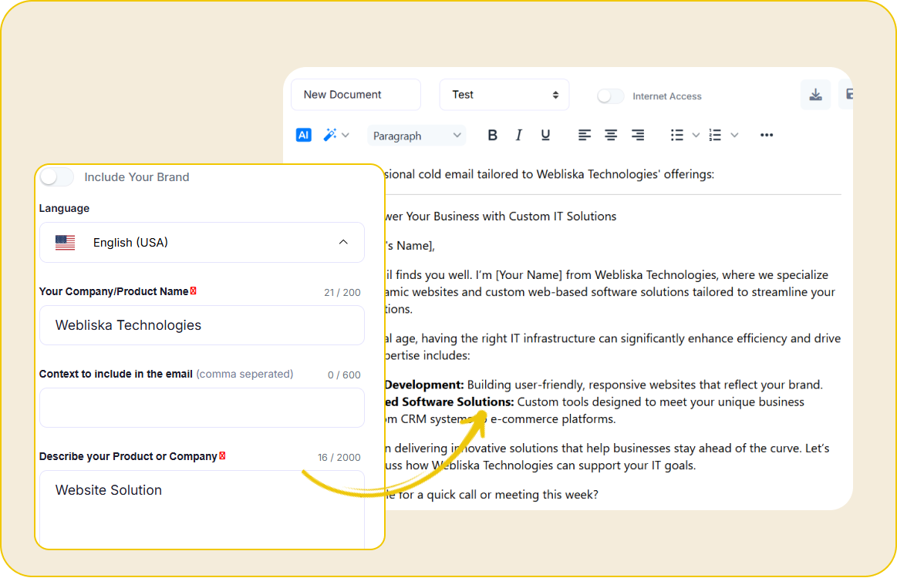Click the line 'Your Business with Custom IT Solutions'
The width and height of the screenshot is (897, 588).
point(511,217)
